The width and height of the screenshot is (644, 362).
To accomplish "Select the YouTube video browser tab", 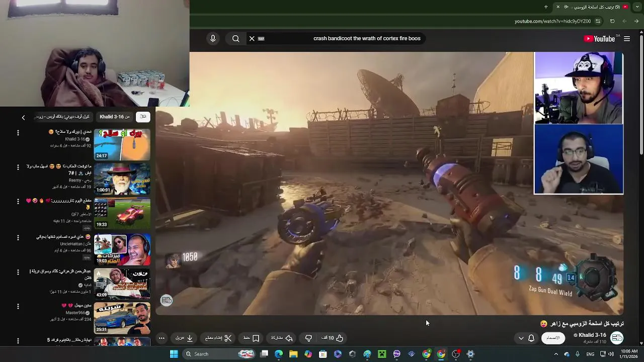I will coord(593,7).
